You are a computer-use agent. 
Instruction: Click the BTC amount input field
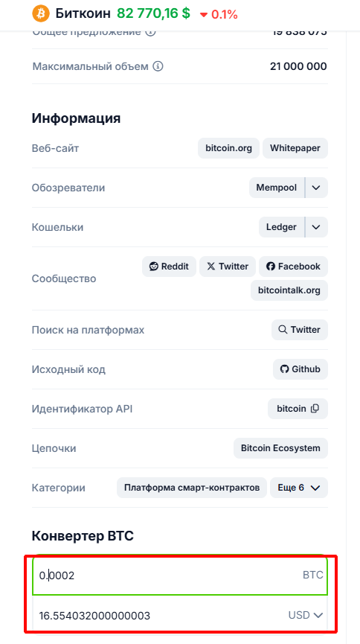180,576
